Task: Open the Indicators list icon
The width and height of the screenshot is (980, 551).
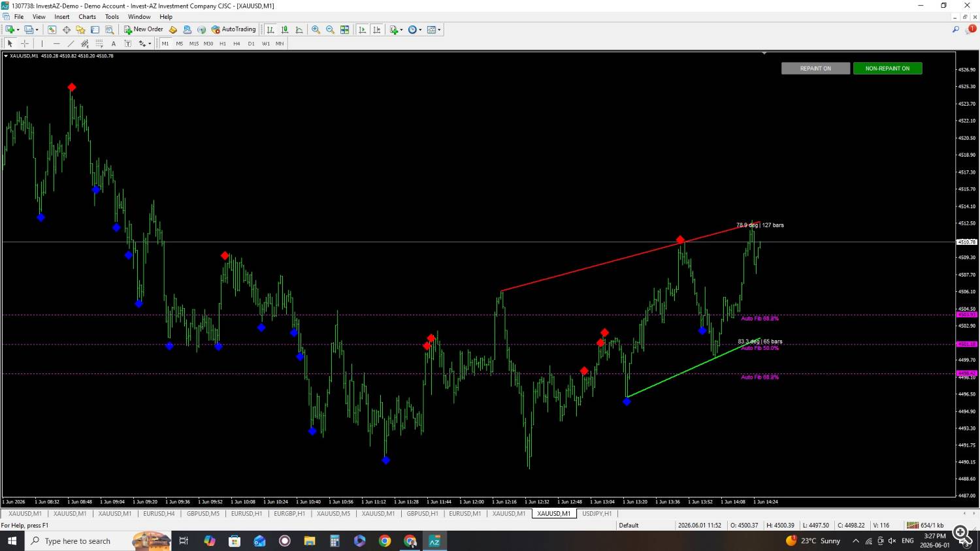Action: (393, 29)
